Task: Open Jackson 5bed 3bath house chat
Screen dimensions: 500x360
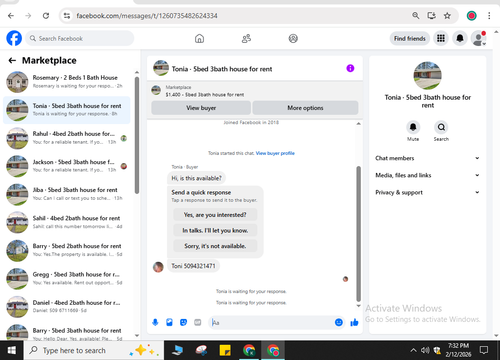Action: 67,166
